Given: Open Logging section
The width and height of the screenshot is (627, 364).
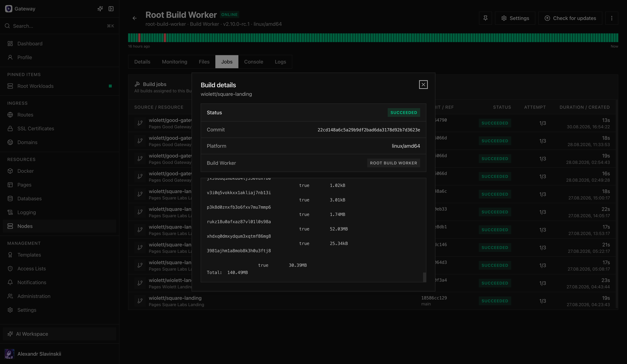Looking at the screenshot, I should click(60, 212).
